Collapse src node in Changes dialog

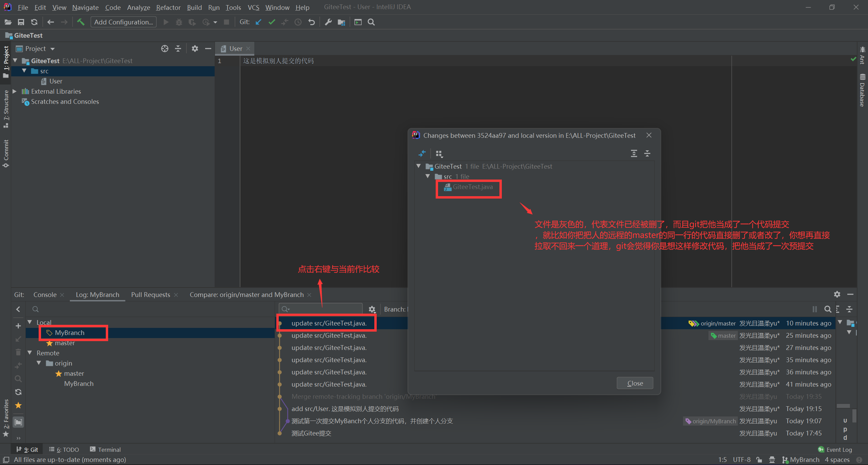click(x=428, y=176)
